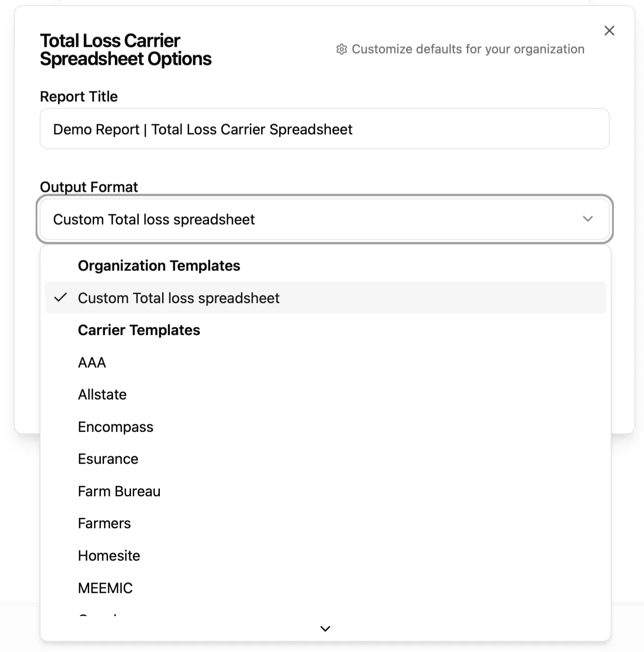The image size is (644, 652).
Task: Pick Encompass from the list
Action: point(325,427)
